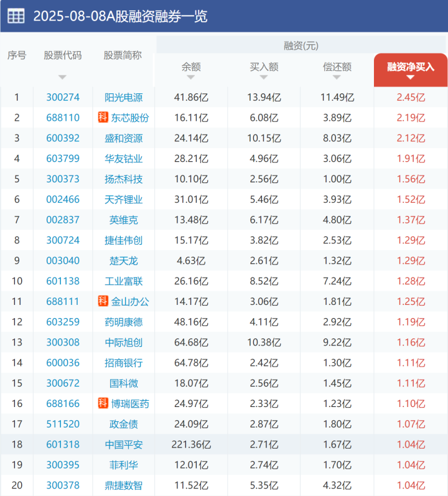The image size is (448, 496).
Task: Open 阳光电源 stock link
Action: click(124, 97)
